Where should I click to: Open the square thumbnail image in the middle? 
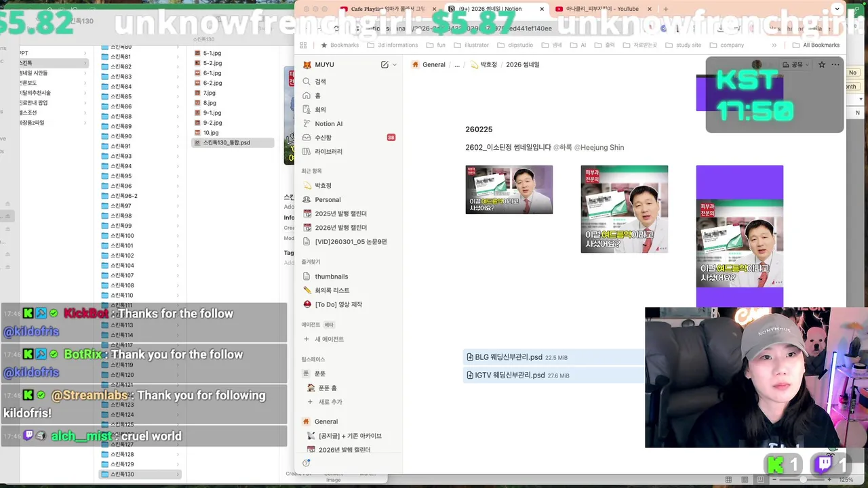click(624, 209)
